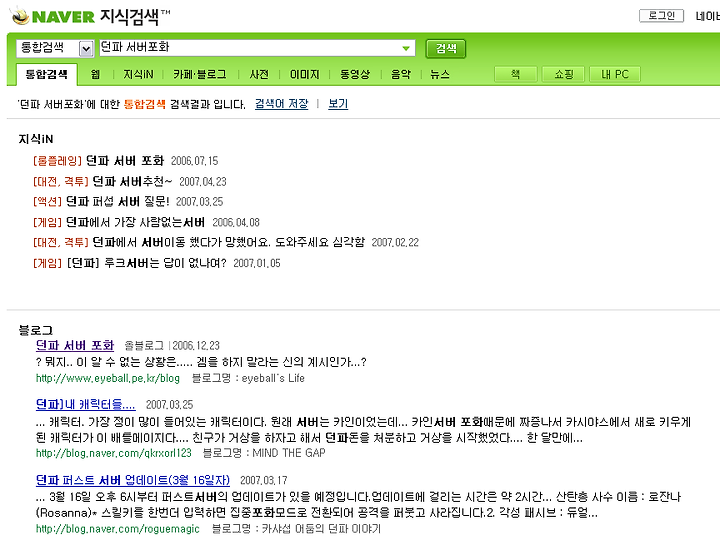The width and height of the screenshot is (720, 540).
Task: Click the [액션] category tag
Action: pyautogui.click(x=47, y=202)
